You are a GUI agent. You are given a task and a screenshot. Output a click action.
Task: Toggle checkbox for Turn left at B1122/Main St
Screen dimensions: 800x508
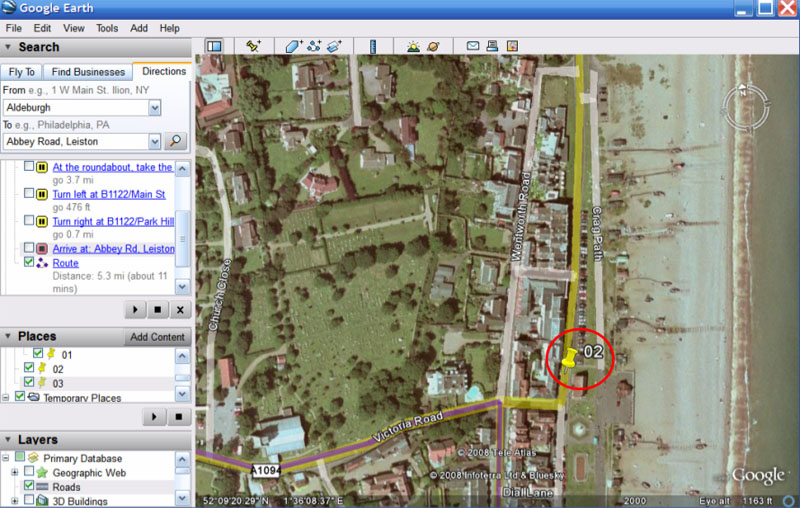click(29, 193)
